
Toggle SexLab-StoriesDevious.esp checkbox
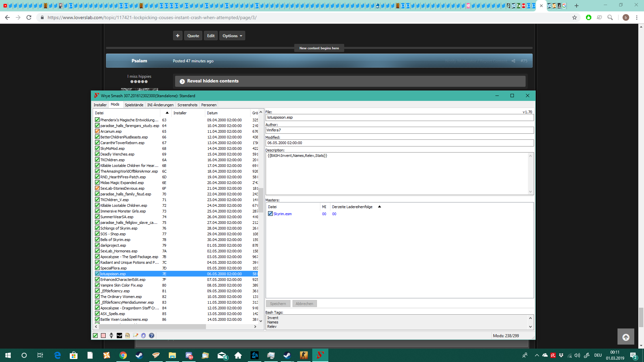point(97,188)
